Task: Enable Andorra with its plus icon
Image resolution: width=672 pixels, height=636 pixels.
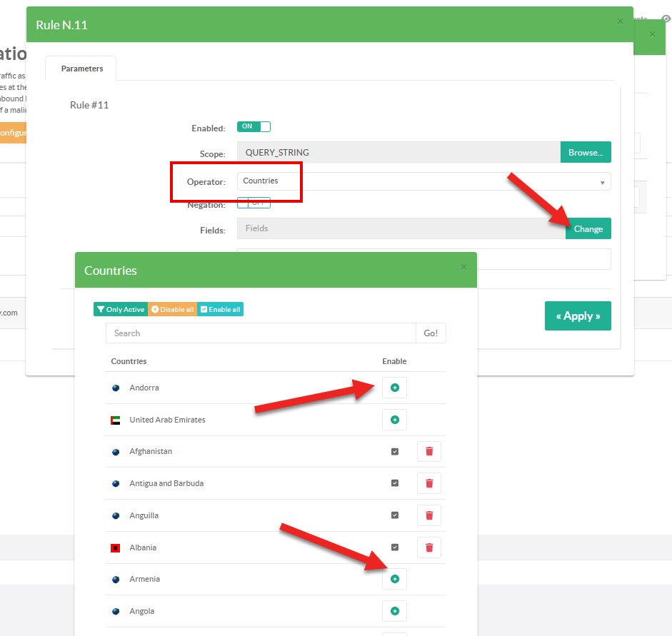Action: pyautogui.click(x=394, y=388)
